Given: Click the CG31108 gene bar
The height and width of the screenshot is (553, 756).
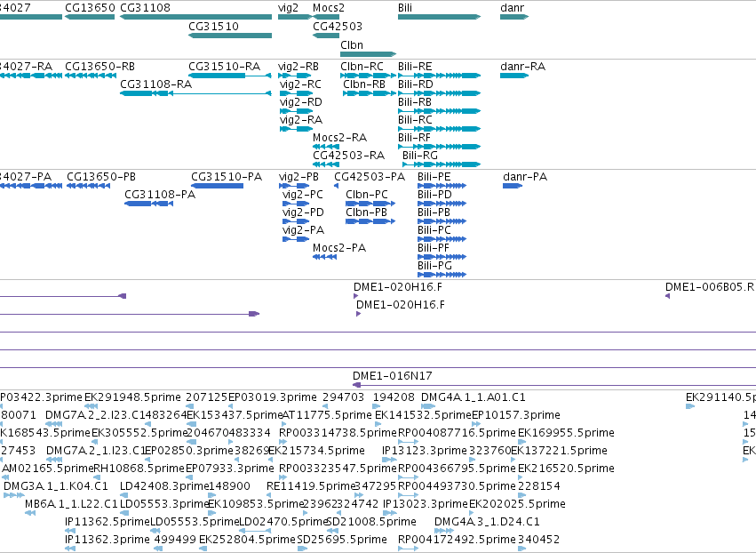Looking at the screenshot, I should (x=195, y=17).
